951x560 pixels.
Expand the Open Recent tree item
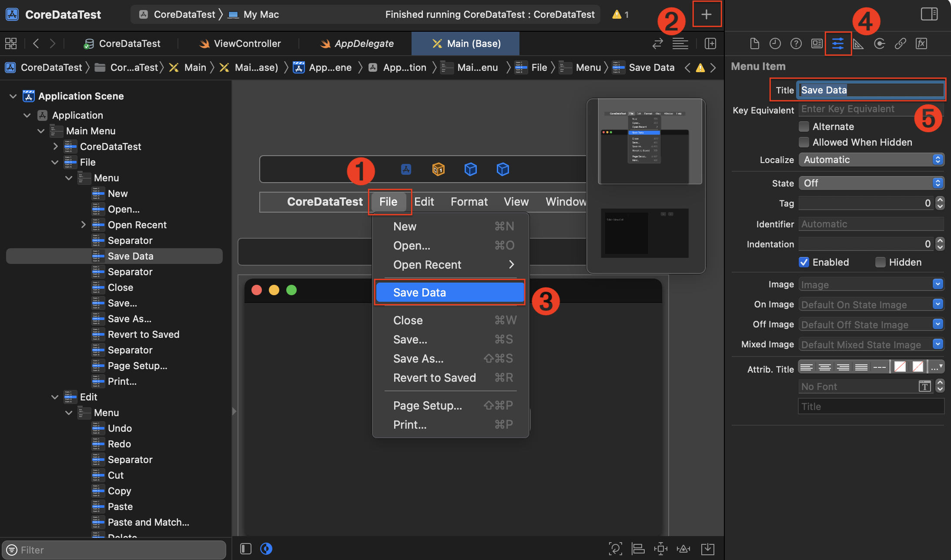coord(84,225)
